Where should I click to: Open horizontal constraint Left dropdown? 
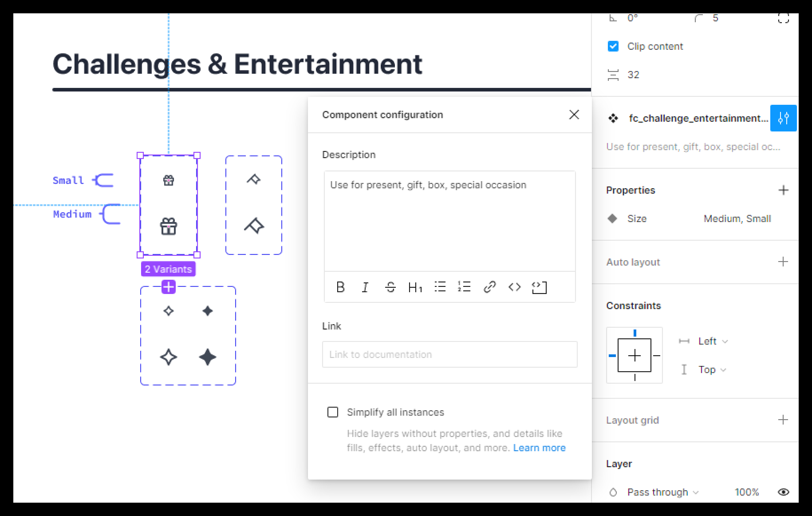(713, 341)
